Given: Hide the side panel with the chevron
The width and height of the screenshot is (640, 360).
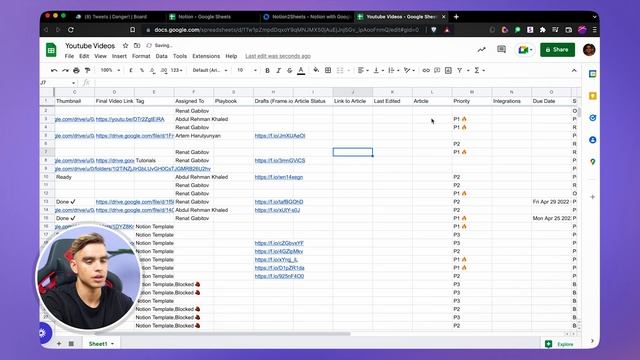Looking at the screenshot, I should [592, 341].
